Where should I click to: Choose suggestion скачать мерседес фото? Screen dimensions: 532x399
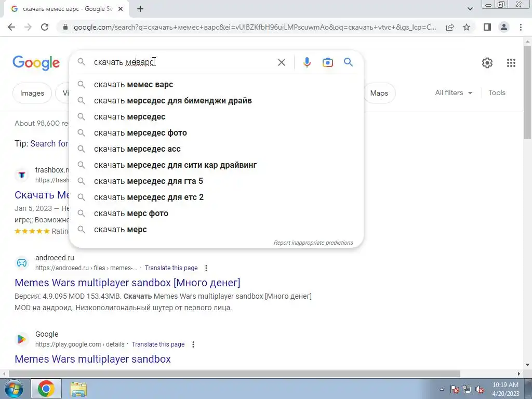tap(217, 132)
